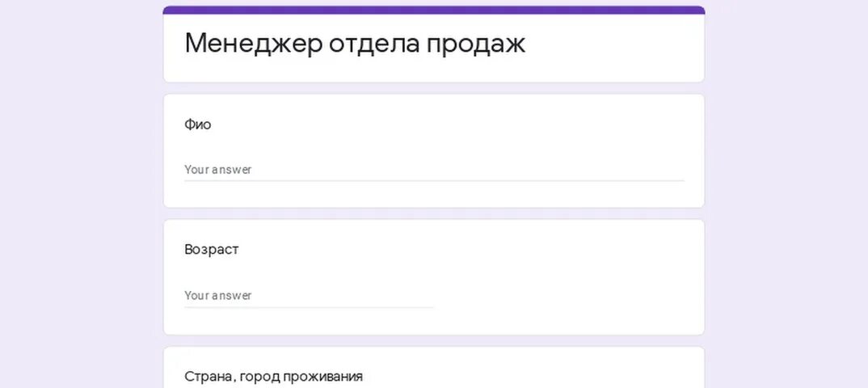The image size is (868, 388).
Task: Click empty space inside the Возраст question card
Action: pyautogui.click(x=554, y=276)
